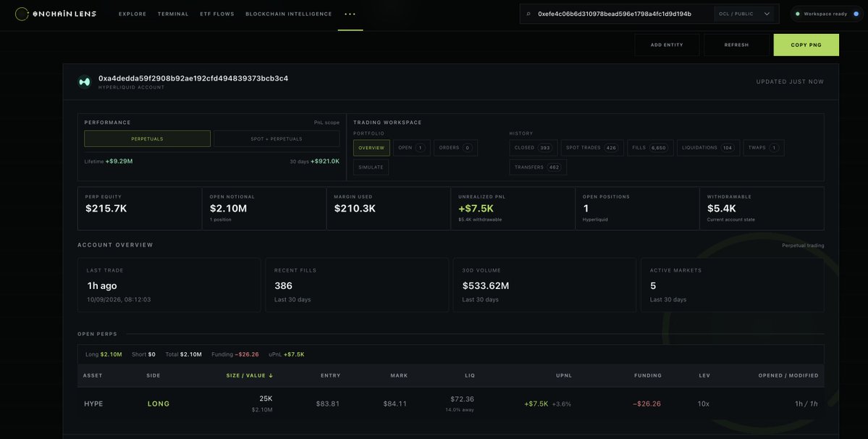Image resolution: width=868 pixels, height=439 pixels.
Task: Click the Refresh button
Action: tap(736, 45)
